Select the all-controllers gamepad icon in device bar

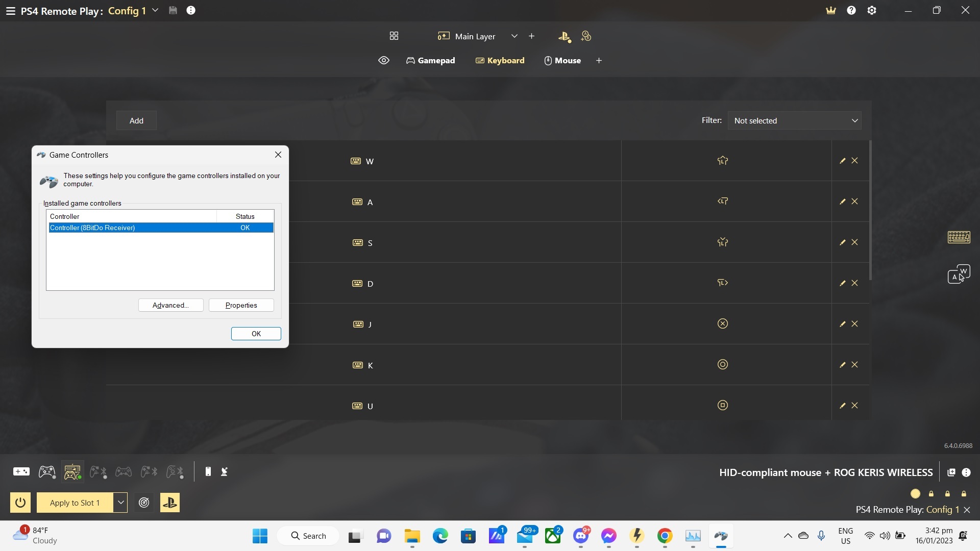(21, 472)
